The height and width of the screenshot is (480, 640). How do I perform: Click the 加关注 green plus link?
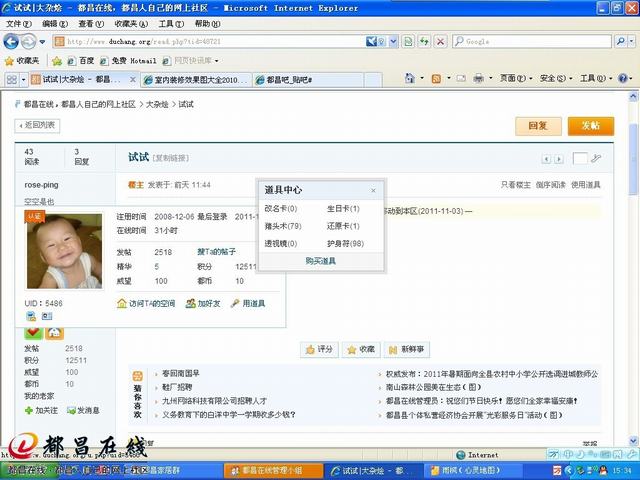click(41, 411)
